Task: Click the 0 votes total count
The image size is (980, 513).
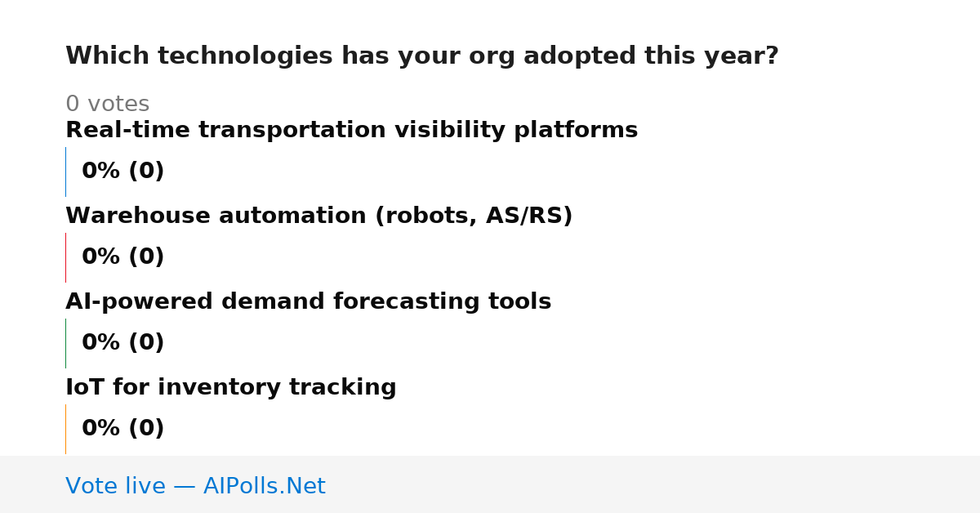Action: (107, 105)
